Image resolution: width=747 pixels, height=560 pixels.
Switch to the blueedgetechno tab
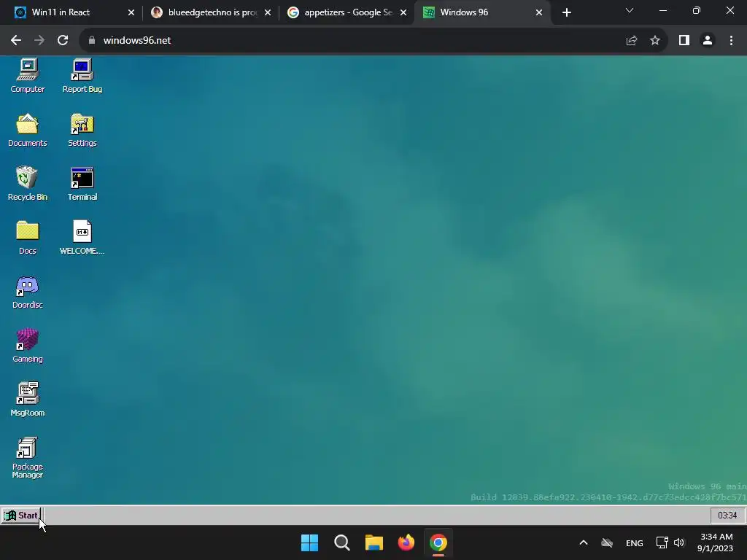[x=210, y=12]
